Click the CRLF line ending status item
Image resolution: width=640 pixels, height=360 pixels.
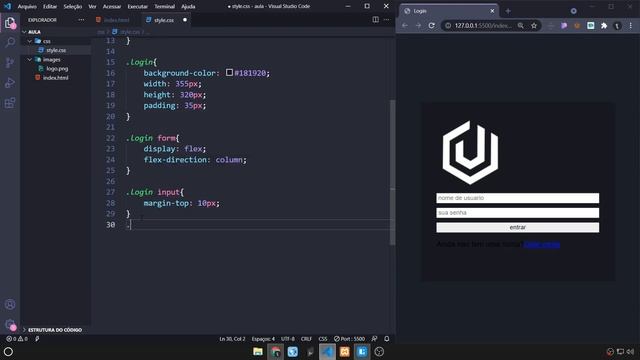[306, 339]
